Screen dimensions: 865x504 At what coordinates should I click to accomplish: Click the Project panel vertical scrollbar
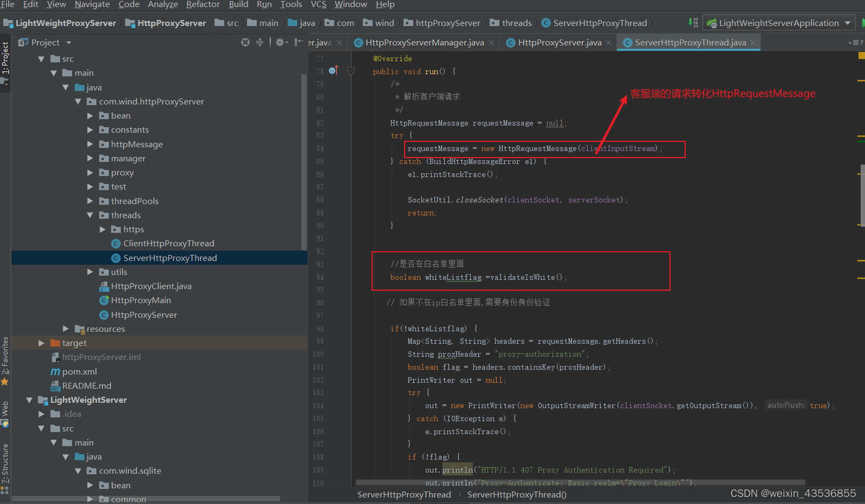point(304,162)
